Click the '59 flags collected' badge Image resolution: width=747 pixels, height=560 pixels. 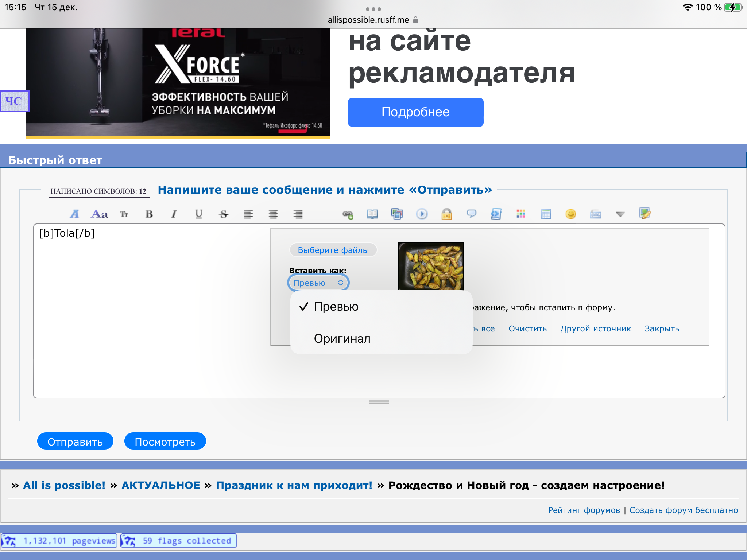[x=179, y=541]
